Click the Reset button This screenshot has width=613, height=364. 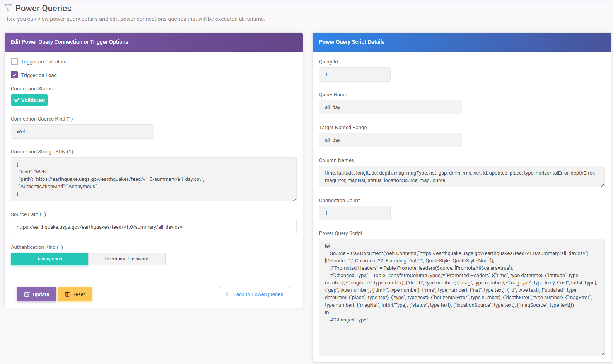point(75,294)
